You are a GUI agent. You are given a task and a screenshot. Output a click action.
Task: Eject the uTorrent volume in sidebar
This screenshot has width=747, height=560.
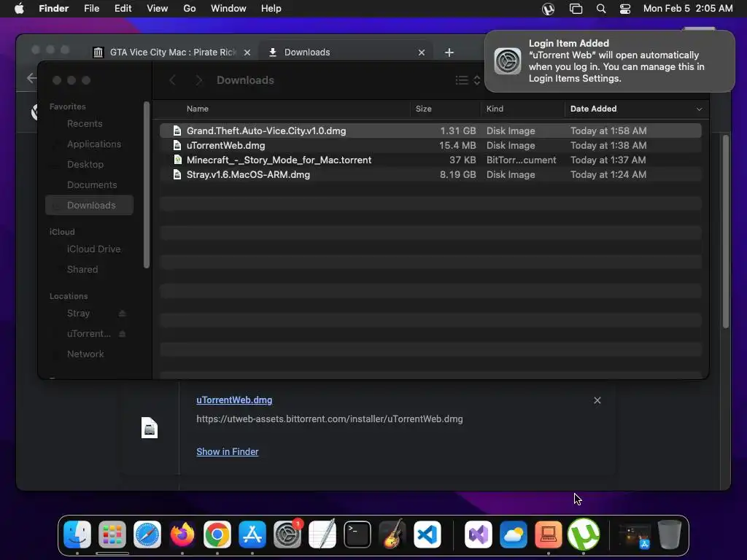point(122,334)
